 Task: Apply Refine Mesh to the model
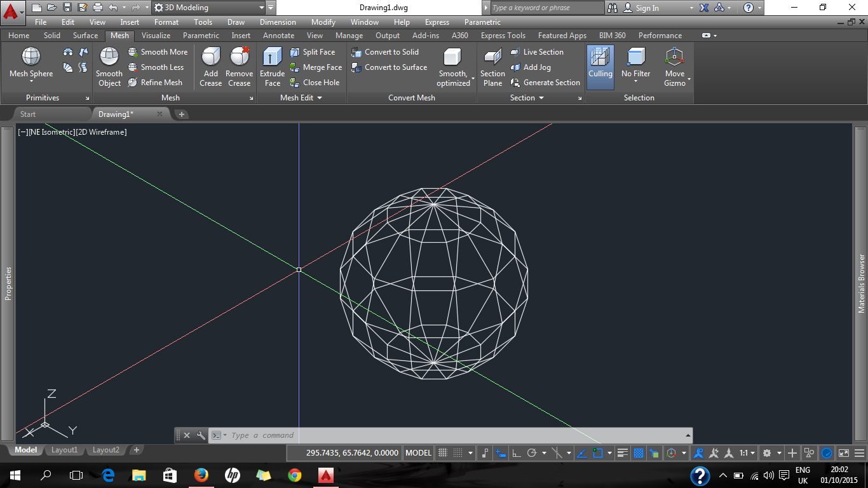[157, 82]
